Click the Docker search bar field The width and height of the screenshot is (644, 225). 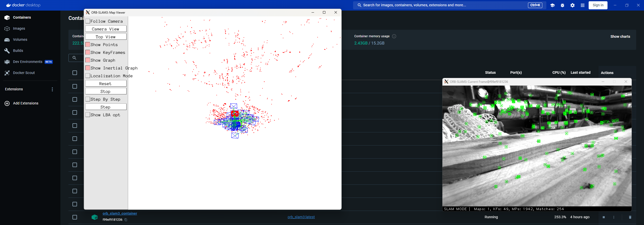[x=449, y=5]
